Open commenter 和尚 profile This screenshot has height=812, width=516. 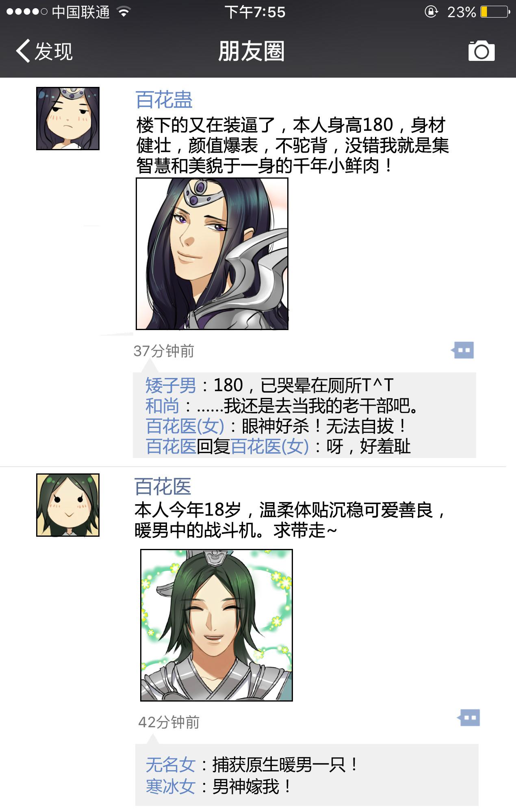pos(162,406)
